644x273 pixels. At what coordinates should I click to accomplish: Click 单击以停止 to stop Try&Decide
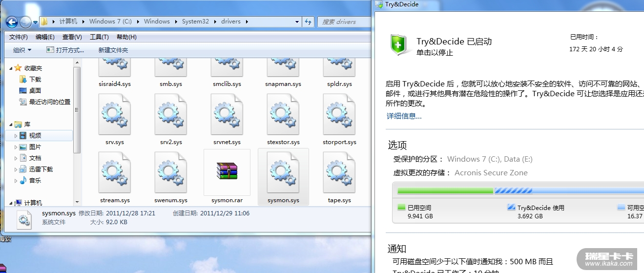click(435, 53)
